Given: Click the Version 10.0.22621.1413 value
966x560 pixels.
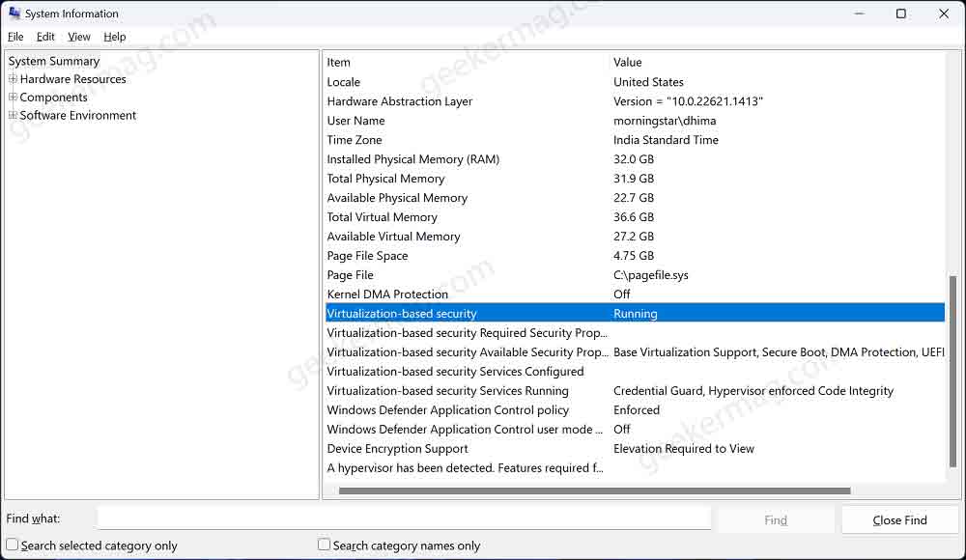Looking at the screenshot, I should click(x=688, y=101).
